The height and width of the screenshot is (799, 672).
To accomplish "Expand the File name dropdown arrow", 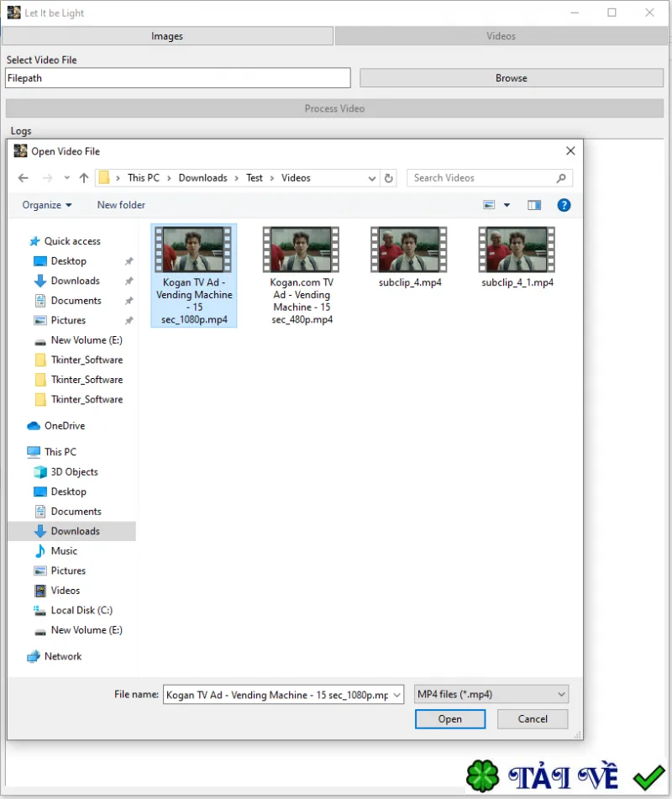I will pos(396,695).
